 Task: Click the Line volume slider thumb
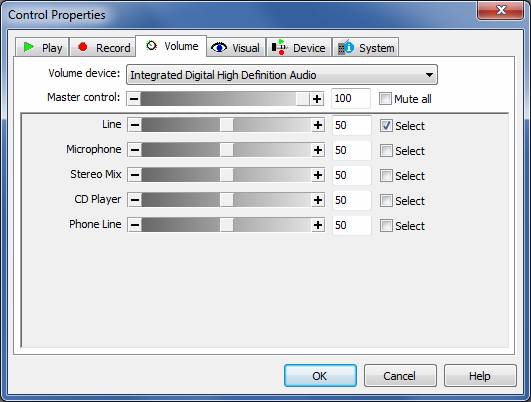pos(226,125)
